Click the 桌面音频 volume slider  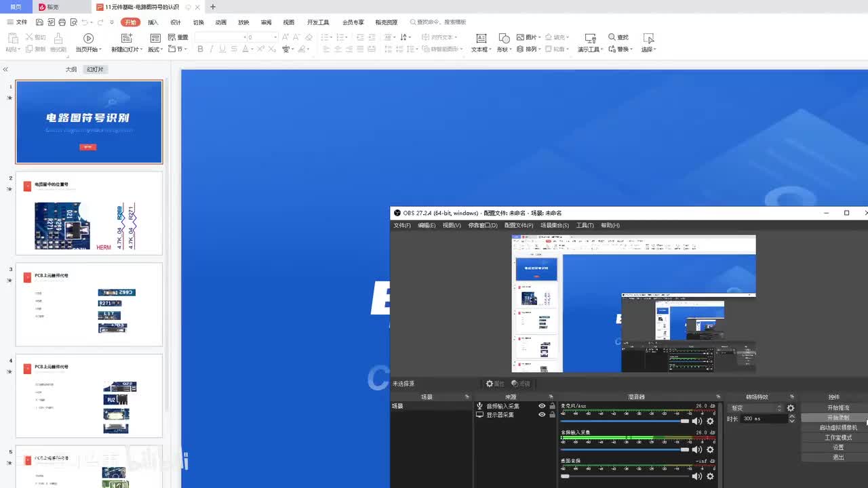(625, 476)
